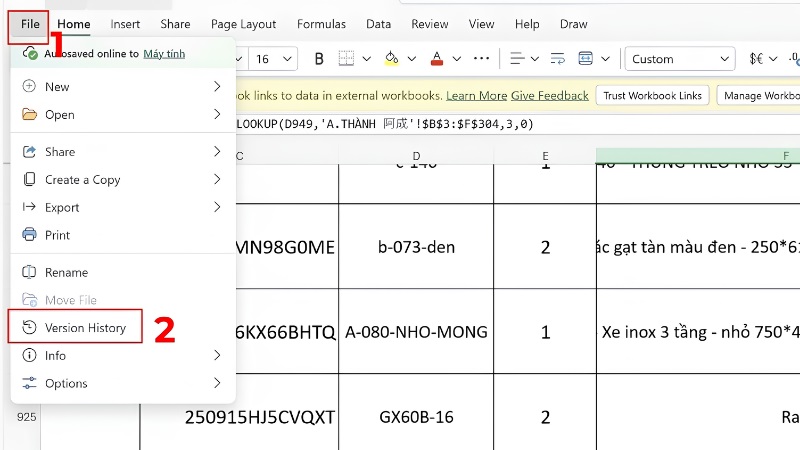Click the Export arrow icon

(x=30, y=207)
